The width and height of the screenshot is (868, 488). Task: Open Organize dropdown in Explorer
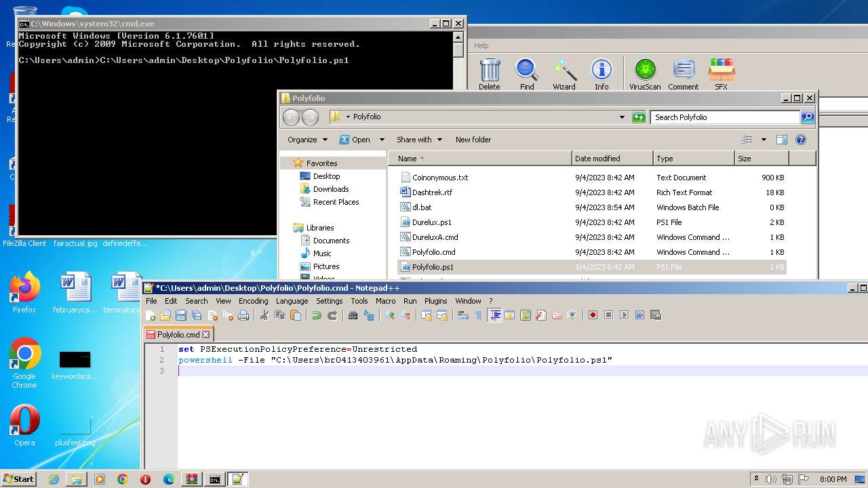point(307,140)
